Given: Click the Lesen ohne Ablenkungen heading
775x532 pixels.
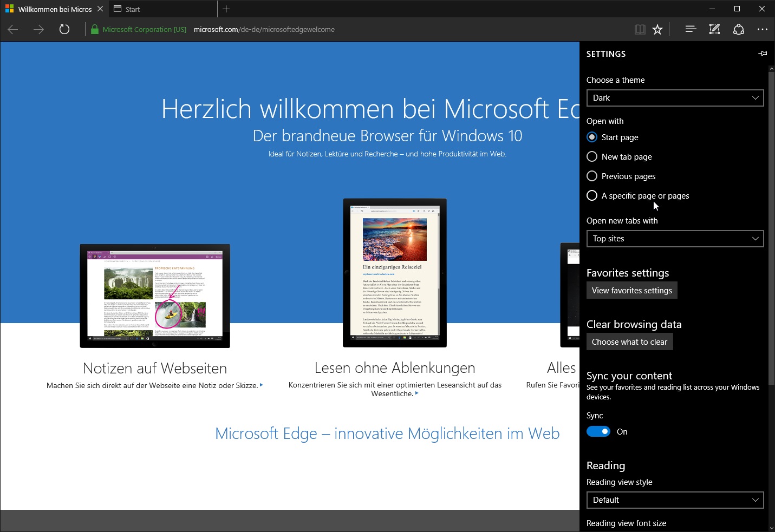Looking at the screenshot, I should click(x=395, y=368).
